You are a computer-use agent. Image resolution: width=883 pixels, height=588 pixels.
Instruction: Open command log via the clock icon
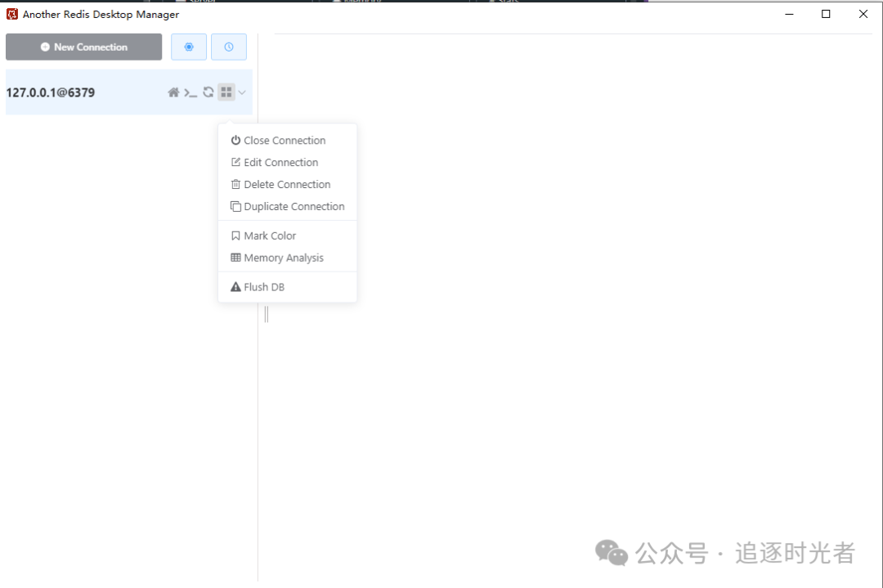tap(229, 47)
